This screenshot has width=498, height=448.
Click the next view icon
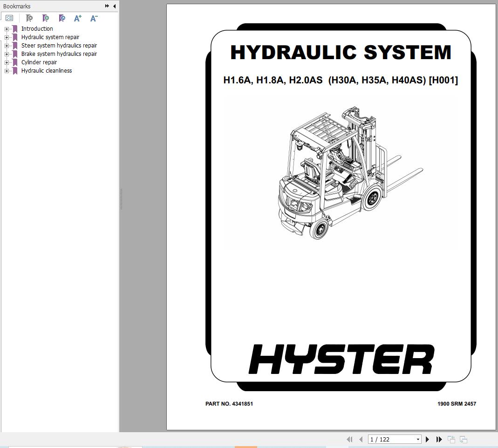464,440
